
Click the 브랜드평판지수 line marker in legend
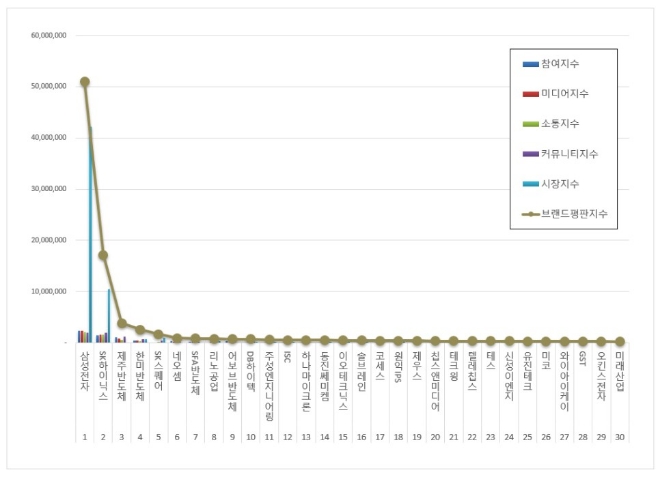coord(530,214)
